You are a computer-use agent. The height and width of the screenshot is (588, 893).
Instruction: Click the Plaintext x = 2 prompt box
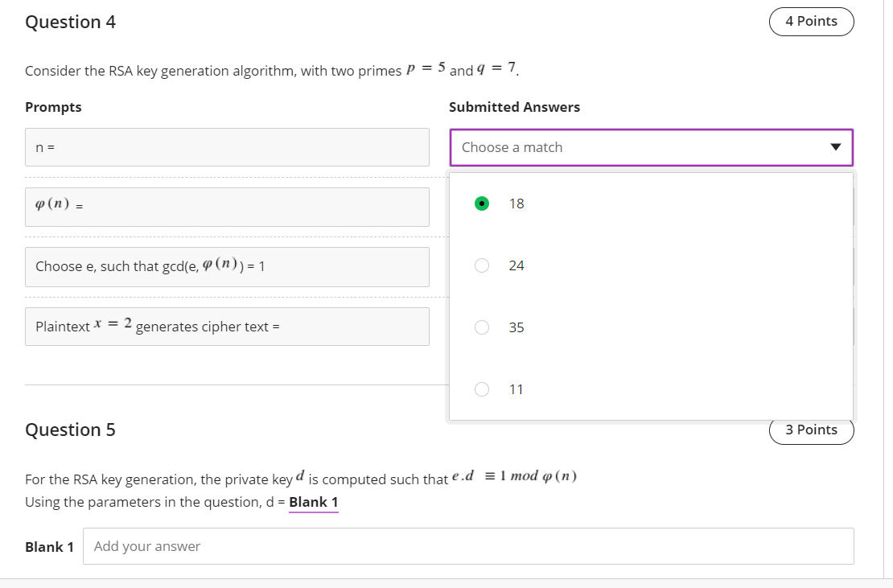[x=227, y=327]
